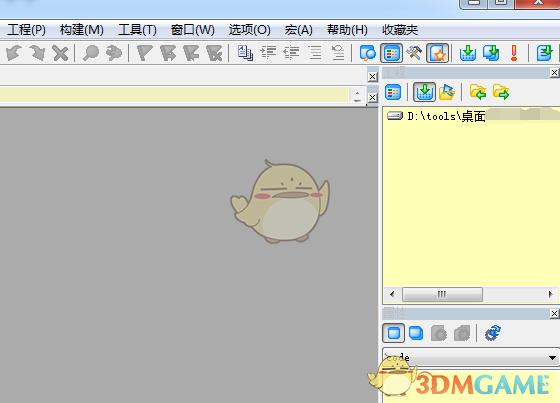Click the redo arrow icon
Image resolution: width=560 pixels, height=403 pixels.
tap(37, 53)
